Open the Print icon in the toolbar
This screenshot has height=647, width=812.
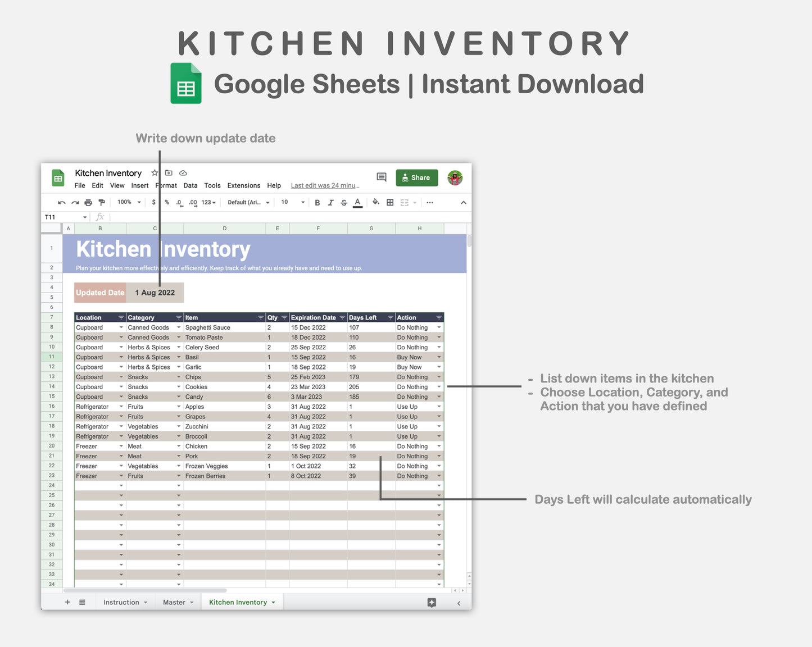[x=88, y=202]
